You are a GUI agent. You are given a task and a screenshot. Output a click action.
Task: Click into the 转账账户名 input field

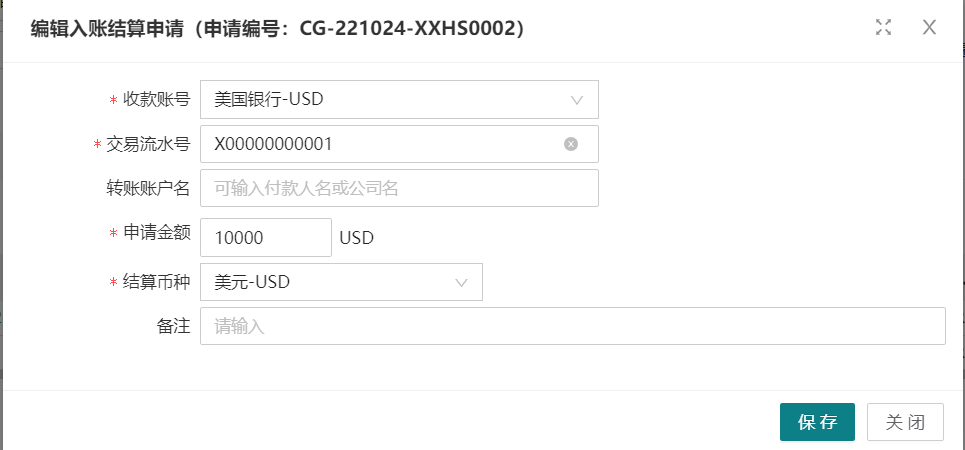tap(399, 188)
